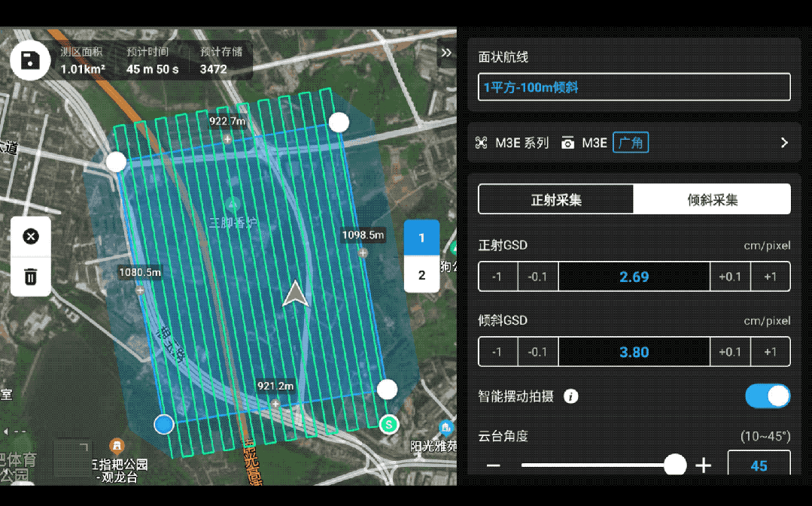Click the aircraft heading arrow on map
This screenshot has width=812, height=506.
(296, 295)
